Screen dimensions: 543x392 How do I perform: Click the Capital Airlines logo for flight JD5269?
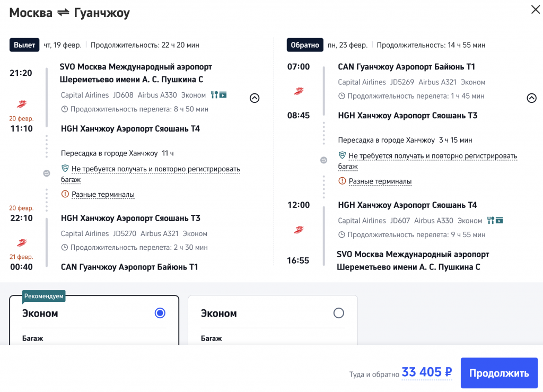(299, 91)
